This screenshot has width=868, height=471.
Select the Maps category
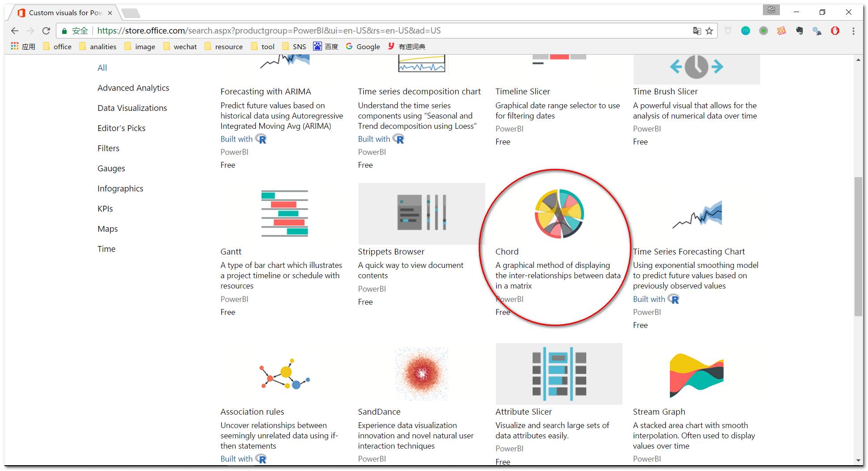pyautogui.click(x=107, y=229)
